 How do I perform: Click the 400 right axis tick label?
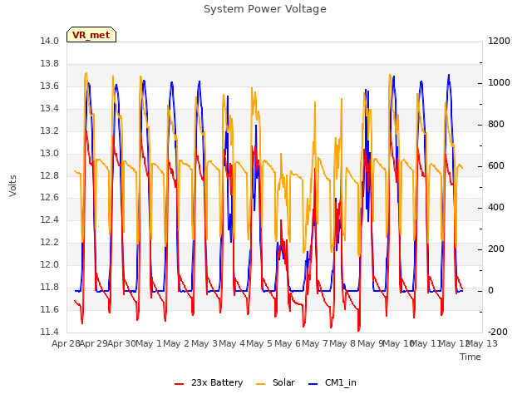coord(496,207)
